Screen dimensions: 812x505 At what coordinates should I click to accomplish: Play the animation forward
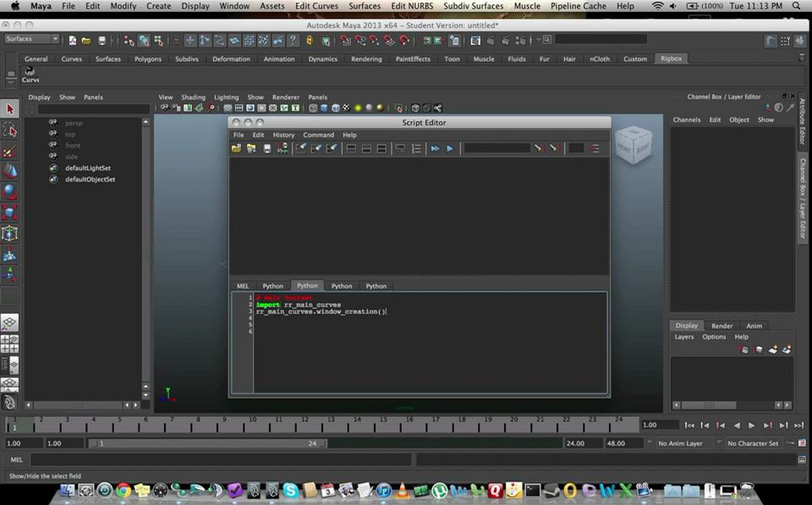click(751, 426)
